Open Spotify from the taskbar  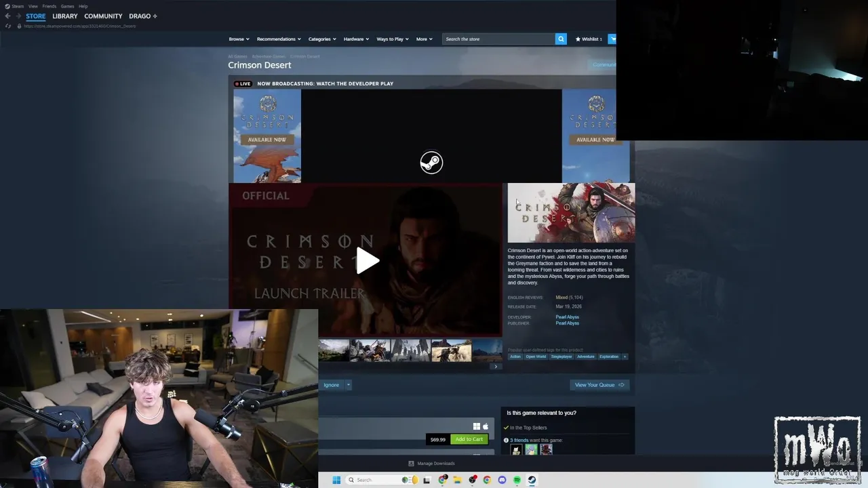click(517, 480)
